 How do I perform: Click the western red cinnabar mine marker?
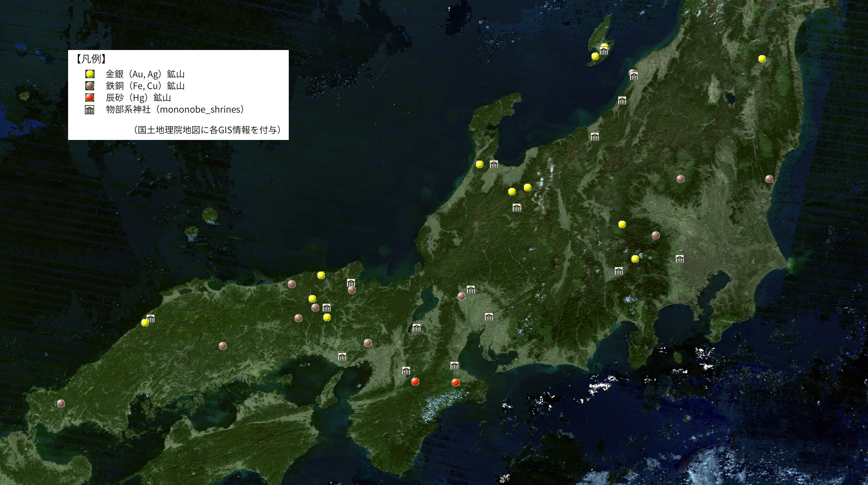415,382
